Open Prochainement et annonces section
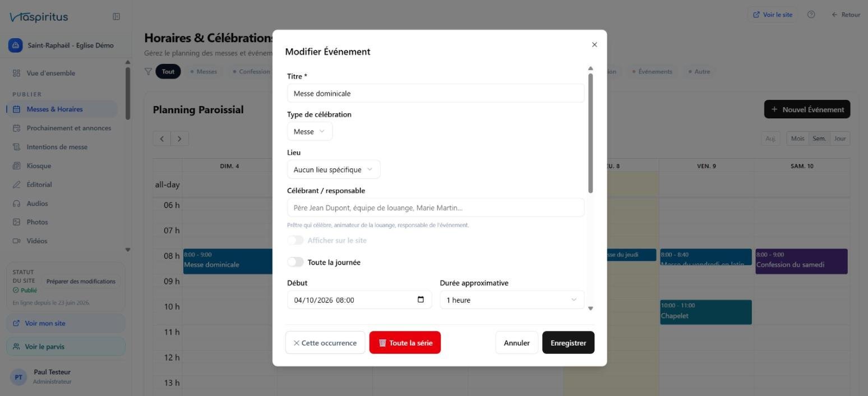Viewport: 868px width, 396px height. (68, 128)
